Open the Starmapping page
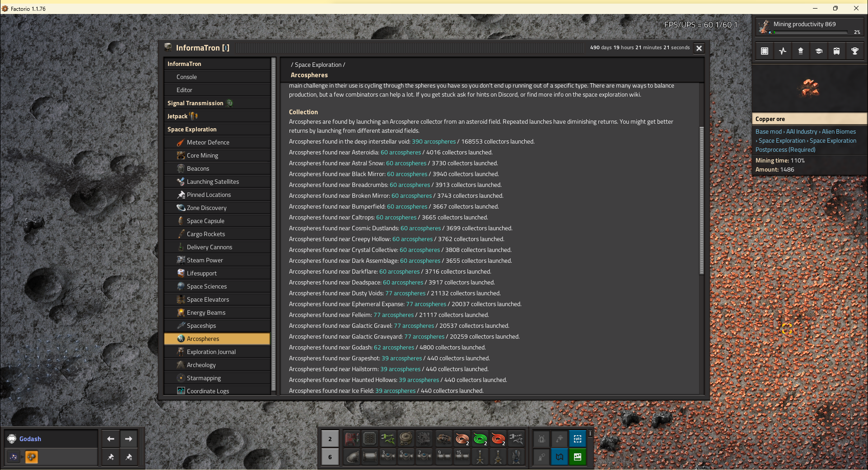This screenshot has width=868, height=470. click(217, 378)
